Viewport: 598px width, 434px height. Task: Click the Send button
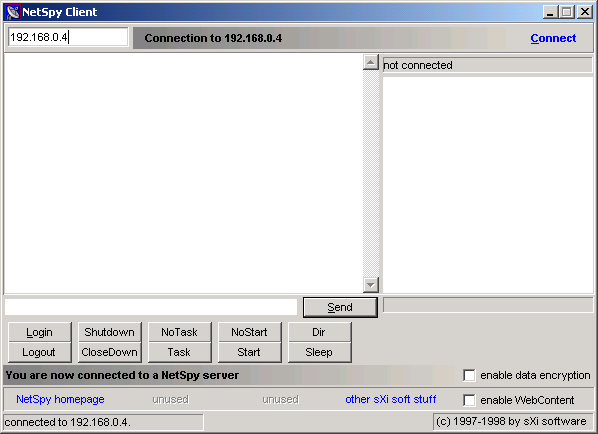click(x=340, y=307)
